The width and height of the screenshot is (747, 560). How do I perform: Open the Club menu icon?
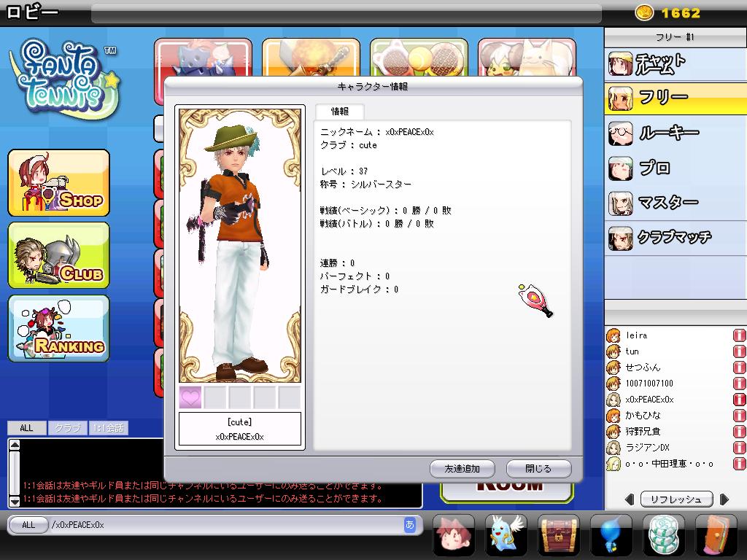click(59, 255)
